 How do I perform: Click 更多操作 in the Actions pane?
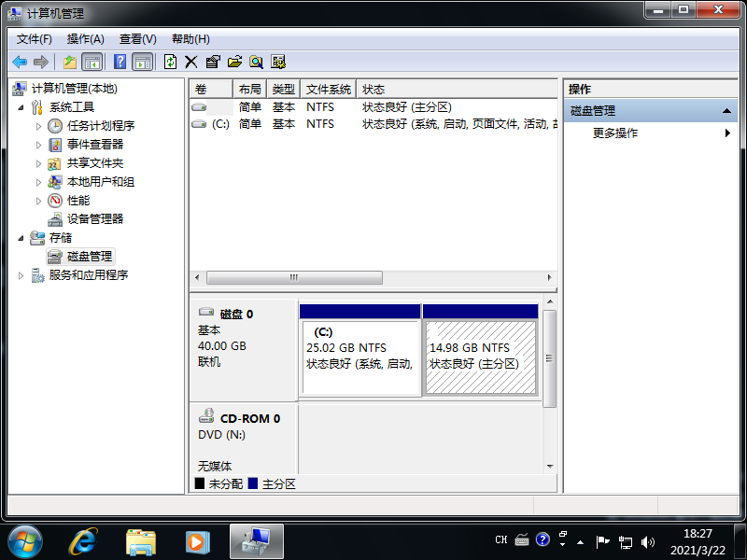coord(618,133)
